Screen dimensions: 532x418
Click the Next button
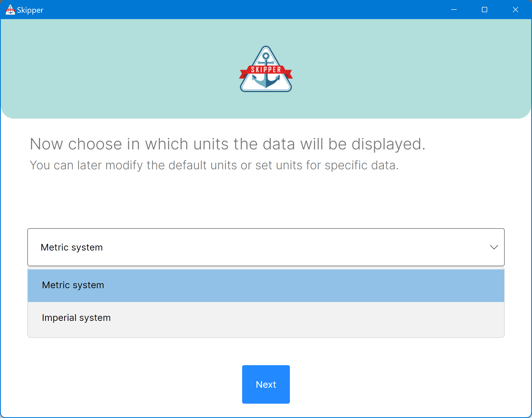(x=266, y=384)
